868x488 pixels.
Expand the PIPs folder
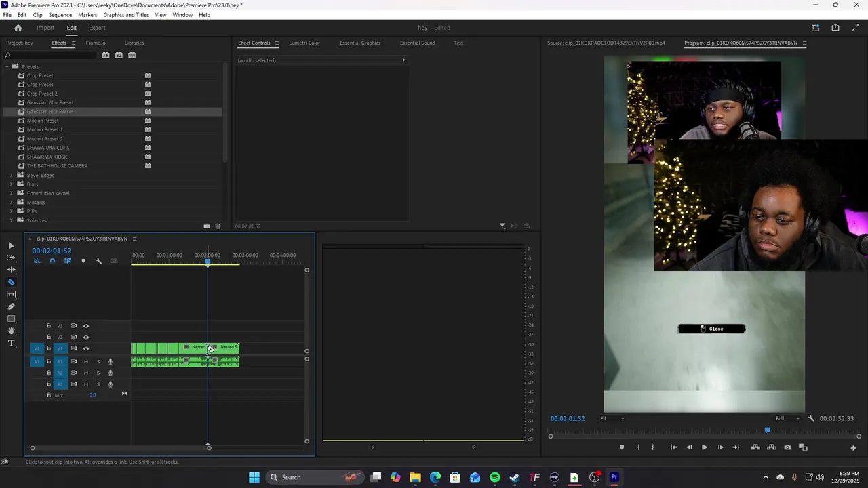point(11,211)
